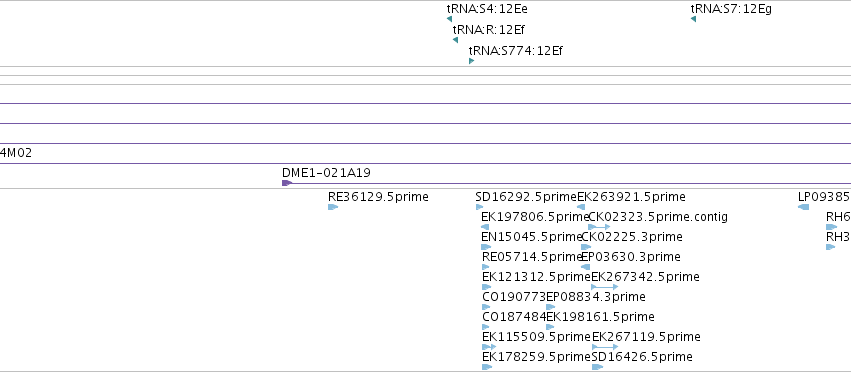Screen dimensions: 851x372
Task: Click the purple DME1-021A19 start arrow
Action: 287,183
